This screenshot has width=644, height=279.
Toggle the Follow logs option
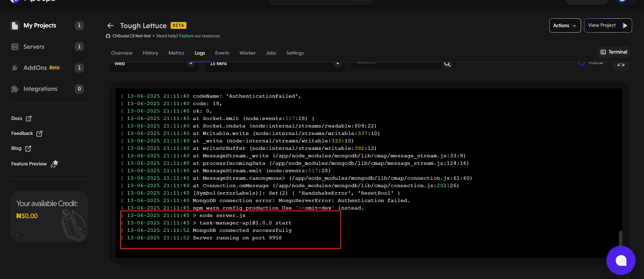[x=582, y=63]
